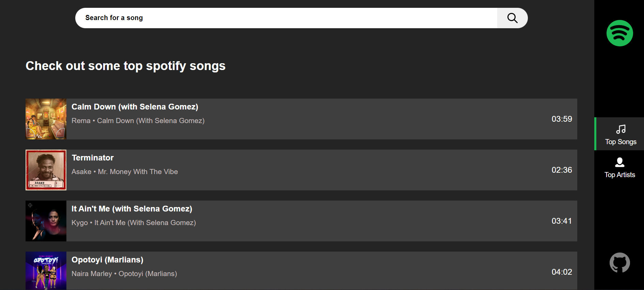Focus the Search for a song field
Screen dimensions: 644x290
coord(286,18)
